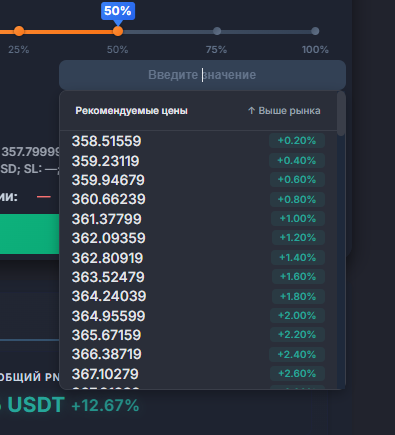Select the +1.20% badge
The image size is (395, 435).
click(298, 238)
